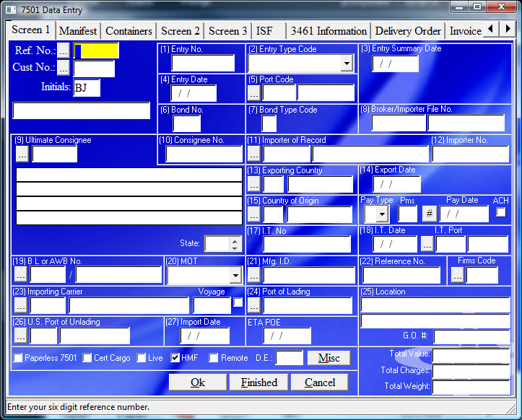Focus the yellow Ref. No. field
The width and height of the screenshot is (522, 420).
pos(96,51)
